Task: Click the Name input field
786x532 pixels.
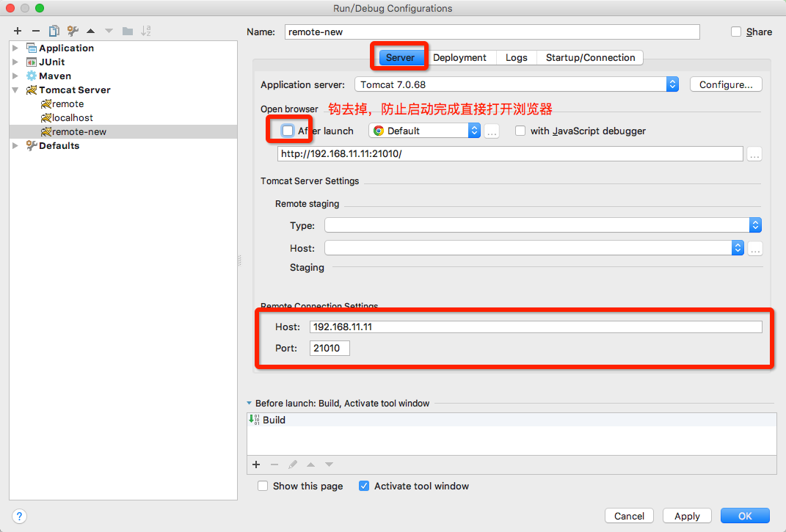Action: 492,32
